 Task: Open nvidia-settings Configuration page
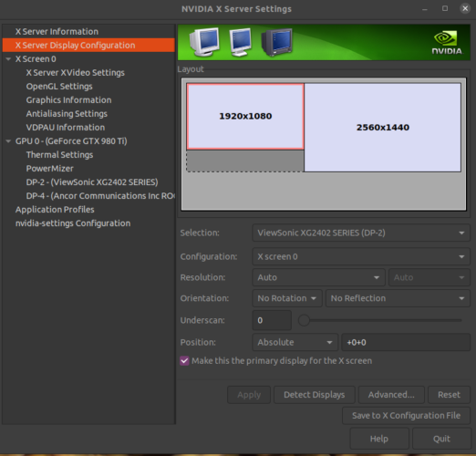coord(73,223)
